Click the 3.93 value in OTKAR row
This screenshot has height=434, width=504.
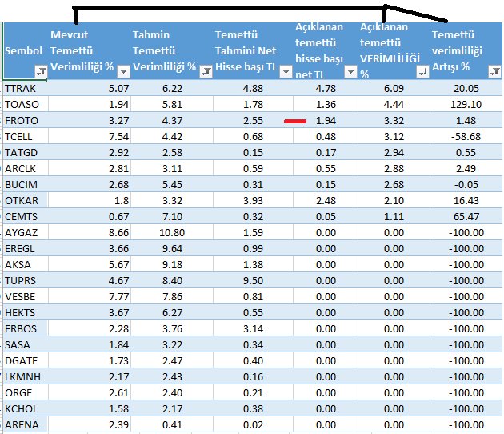point(253,201)
